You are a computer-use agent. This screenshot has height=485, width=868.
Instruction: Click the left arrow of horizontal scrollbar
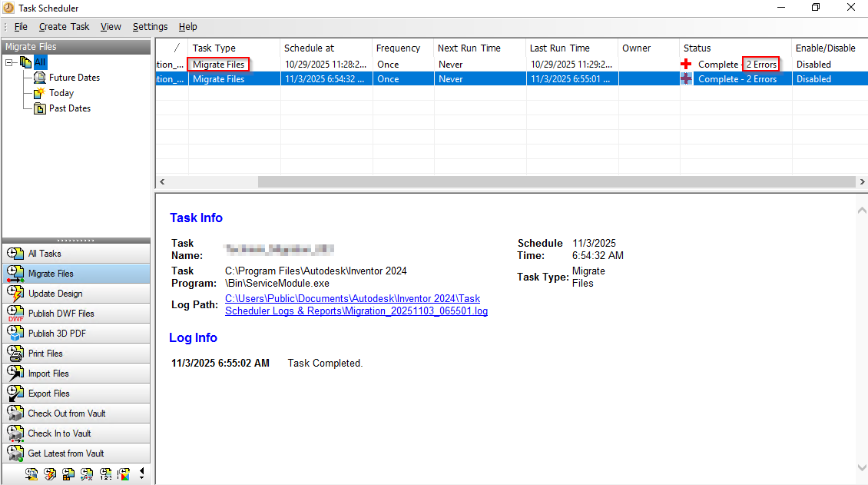coord(162,181)
